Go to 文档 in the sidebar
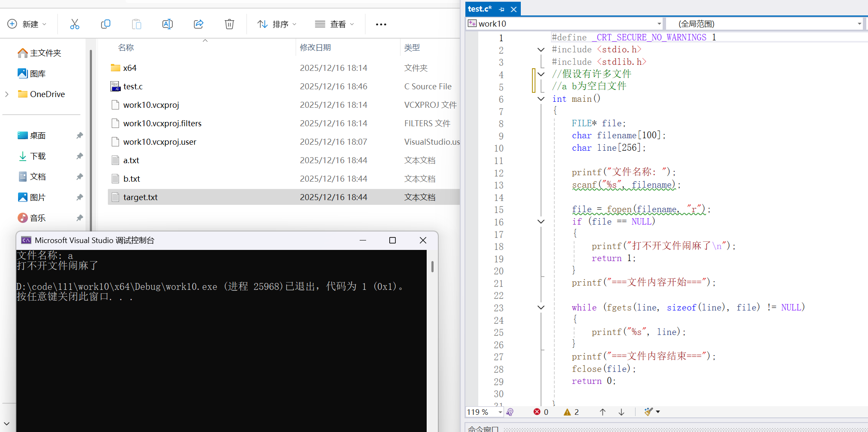This screenshot has width=868, height=432. coord(32,177)
